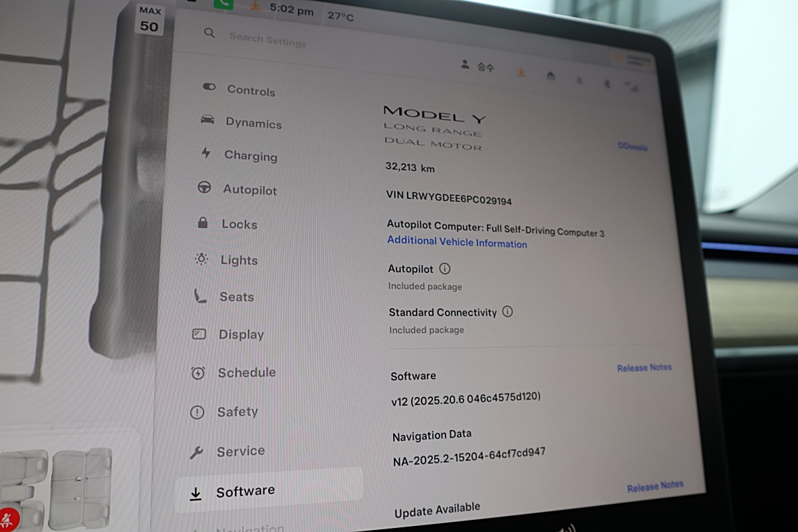Screen dimensions: 798x532
Task: Open Charging via the lightning bolt icon
Action: [206, 153]
